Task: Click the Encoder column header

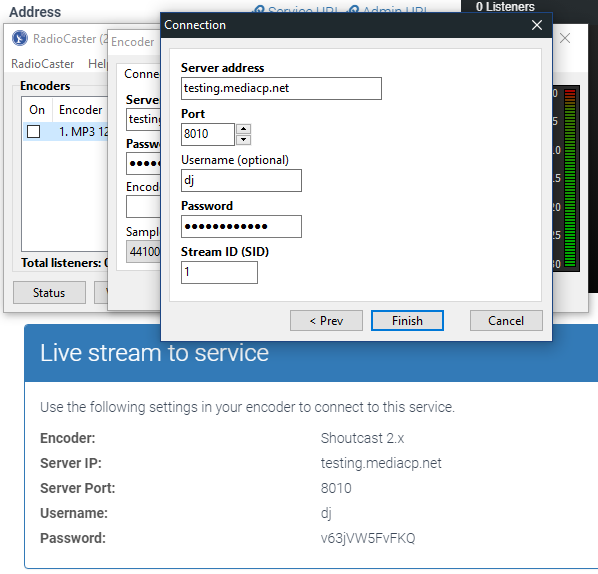Action: (x=80, y=110)
